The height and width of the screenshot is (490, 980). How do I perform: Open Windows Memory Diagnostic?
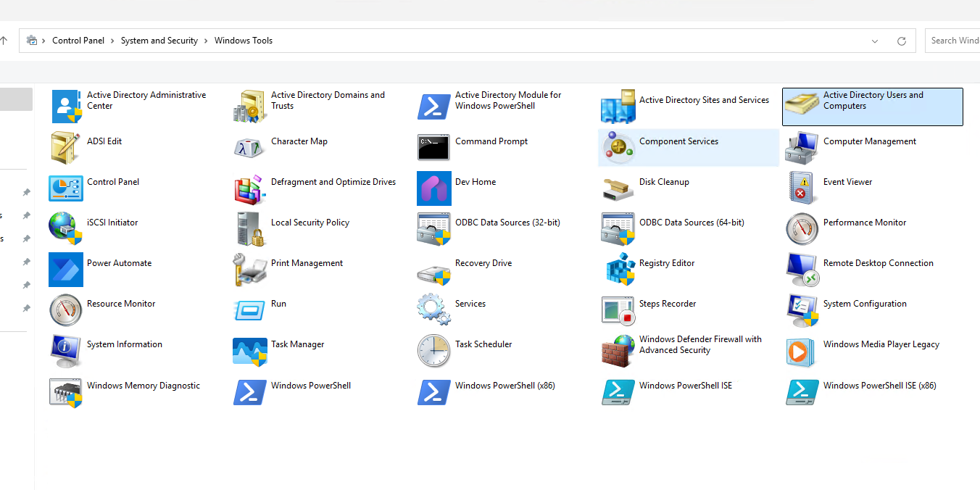(x=144, y=385)
